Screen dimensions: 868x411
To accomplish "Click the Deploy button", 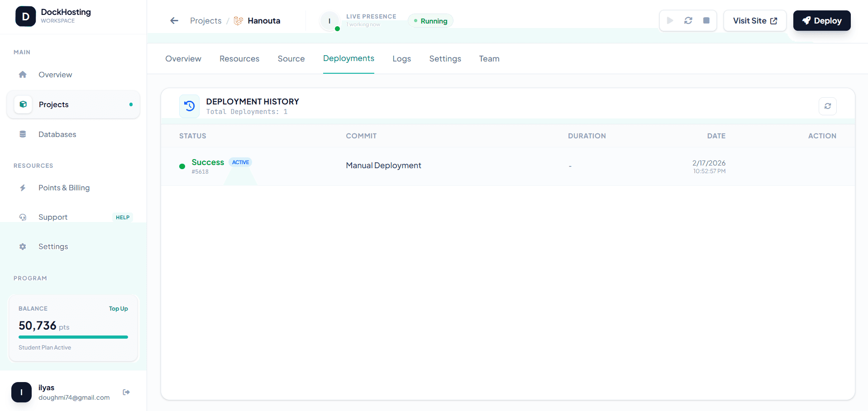I will (821, 20).
